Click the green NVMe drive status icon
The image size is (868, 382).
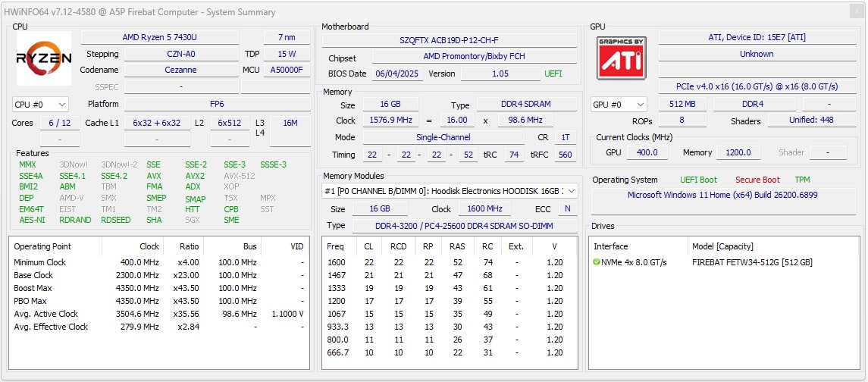pyautogui.click(x=597, y=262)
